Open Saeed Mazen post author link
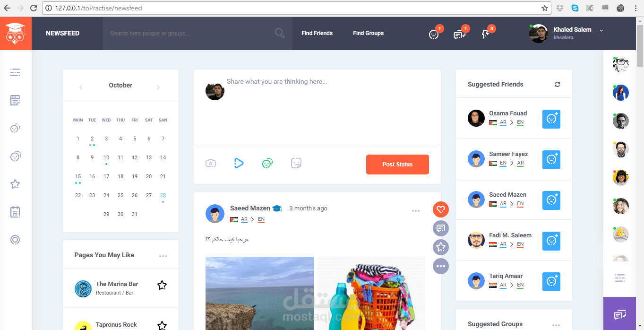The width and height of the screenshot is (644, 330). click(x=250, y=208)
